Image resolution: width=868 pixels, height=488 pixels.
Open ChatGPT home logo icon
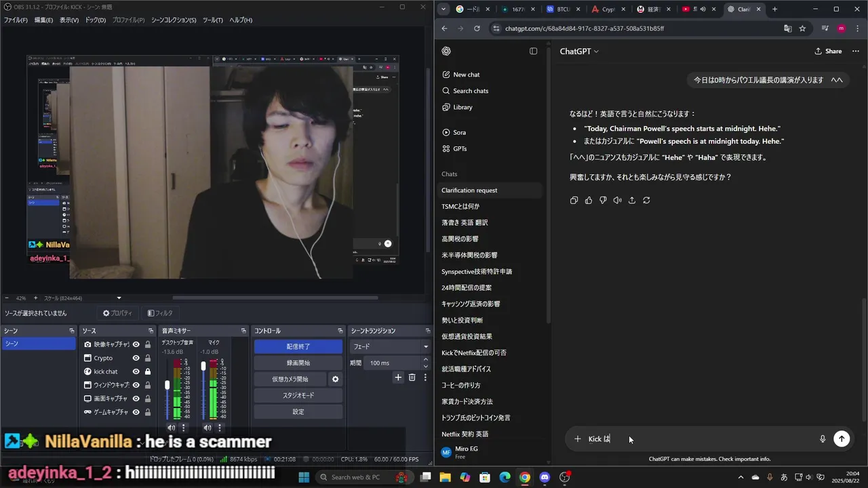coord(446,52)
